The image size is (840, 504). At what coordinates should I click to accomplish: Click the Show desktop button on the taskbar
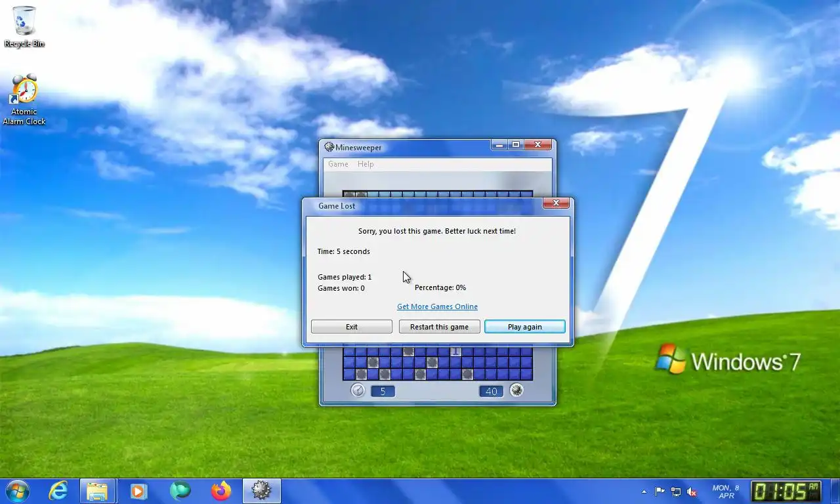(x=835, y=491)
